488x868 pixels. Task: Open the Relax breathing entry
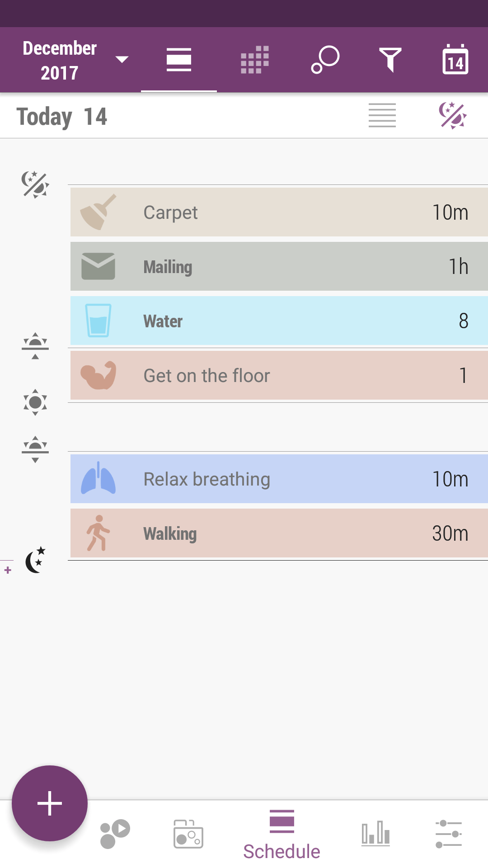(279, 479)
